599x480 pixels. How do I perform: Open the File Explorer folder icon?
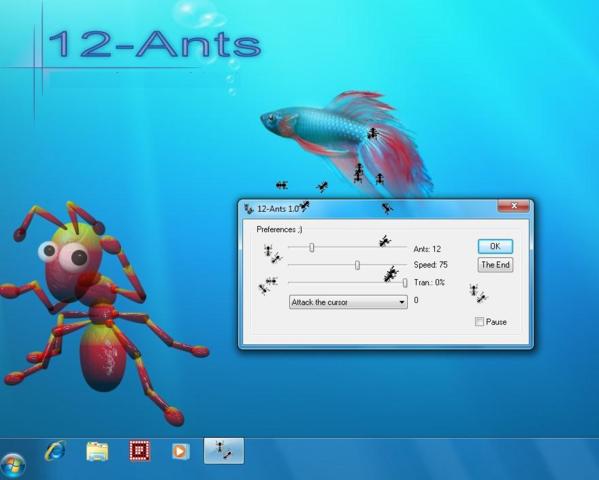[x=97, y=451]
